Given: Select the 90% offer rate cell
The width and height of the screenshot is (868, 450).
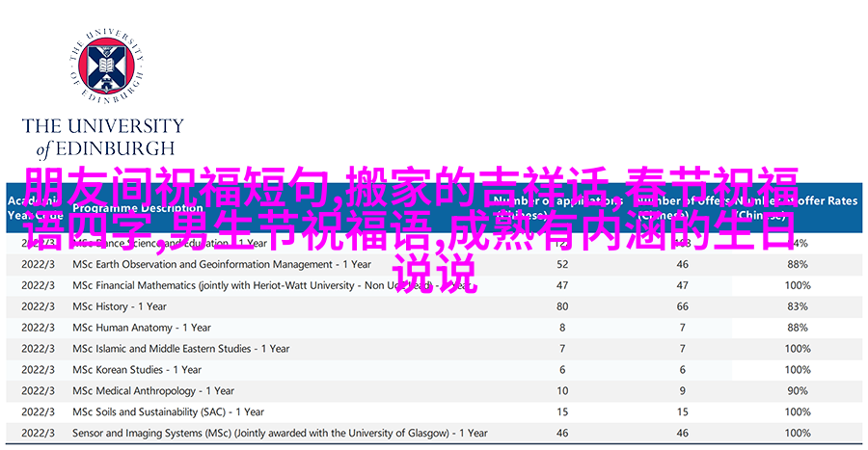Looking at the screenshot, I should coord(798,391).
